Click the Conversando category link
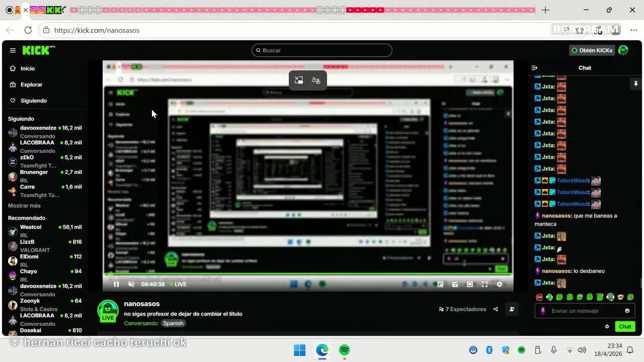The width and height of the screenshot is (644, 362). pos(141,323)
